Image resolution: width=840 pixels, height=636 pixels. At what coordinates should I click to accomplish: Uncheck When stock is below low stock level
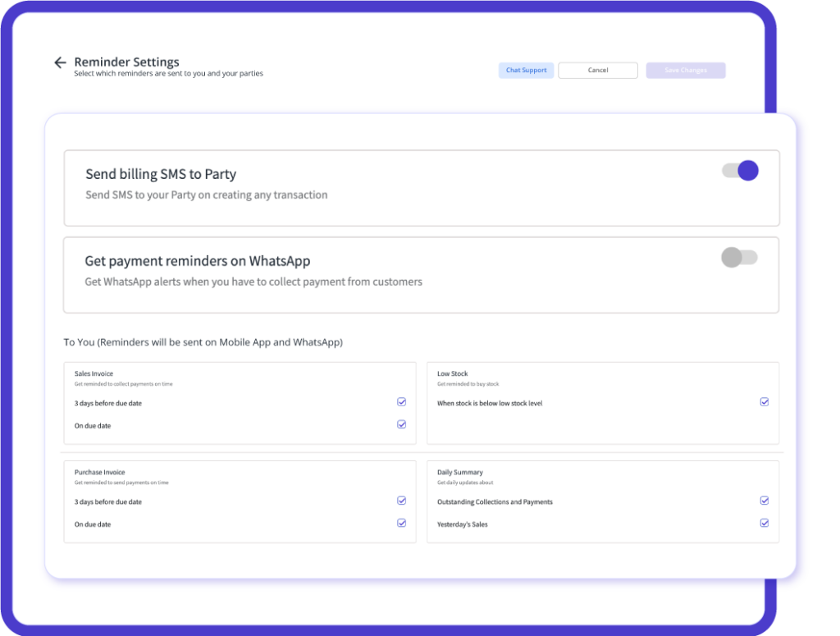(x=765, y=401)
